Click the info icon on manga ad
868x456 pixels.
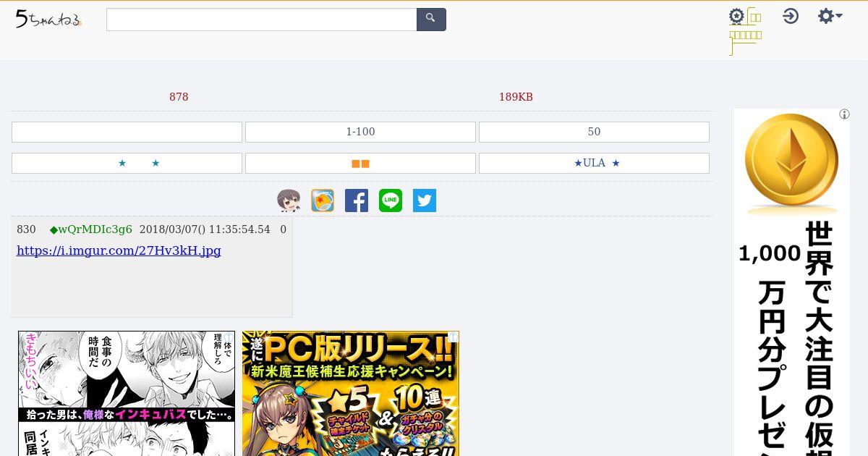(x=229, y=337)
